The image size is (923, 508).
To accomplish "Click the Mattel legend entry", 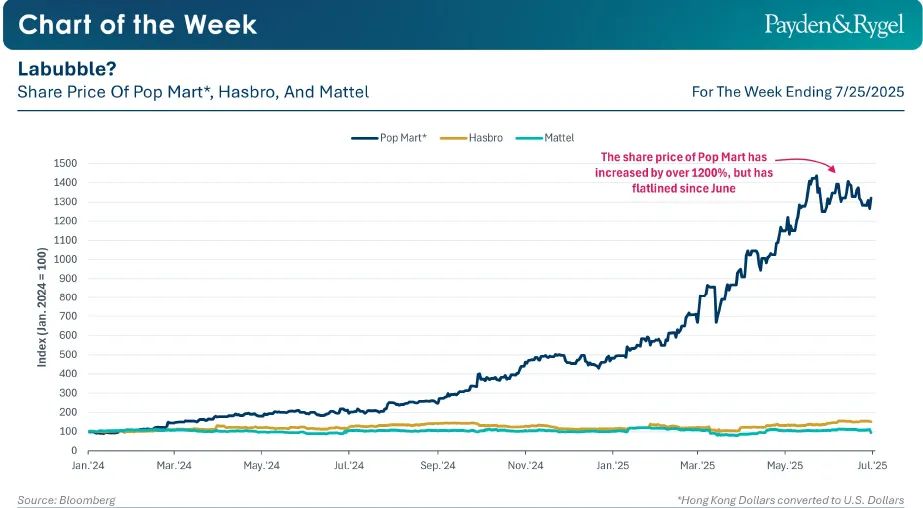I will pos(544,138).
